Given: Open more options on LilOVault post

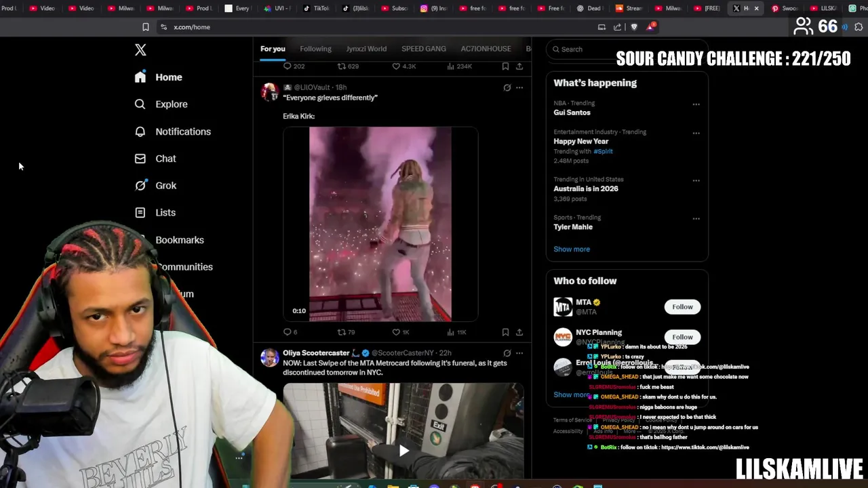Looking at the screenshot, I should tap(519, 87).
